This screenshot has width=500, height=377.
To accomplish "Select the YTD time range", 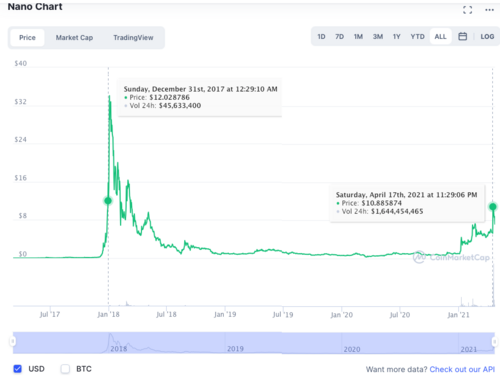I will [x=417, y=37].
